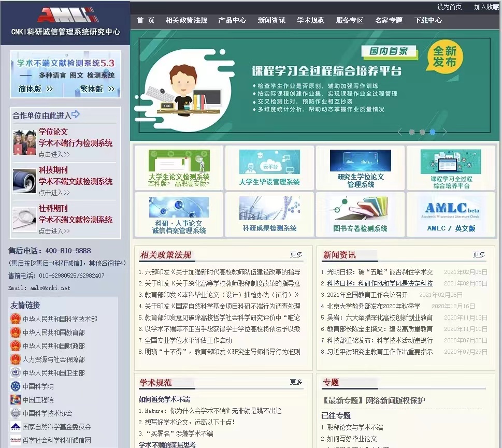Open the 下载中心 navigation menu
The height and width of the screenshot is (448, 502).
coord(427,21)
